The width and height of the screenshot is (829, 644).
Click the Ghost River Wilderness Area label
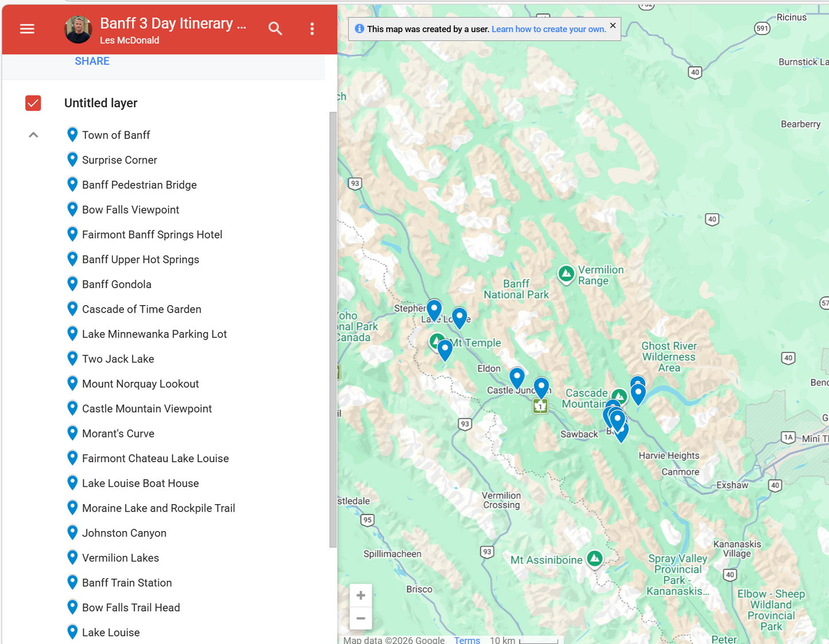669,357
